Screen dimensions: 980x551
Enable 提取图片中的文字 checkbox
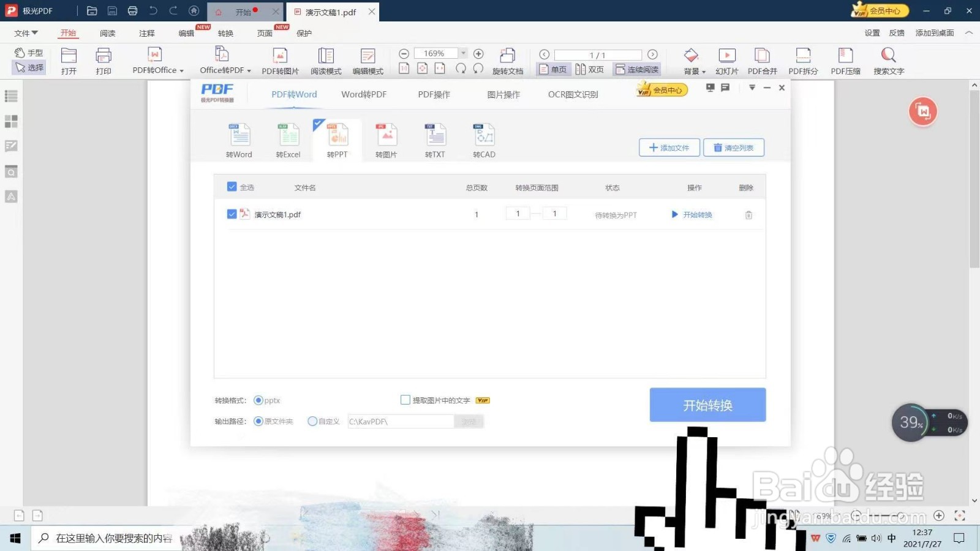click(405, 400)
